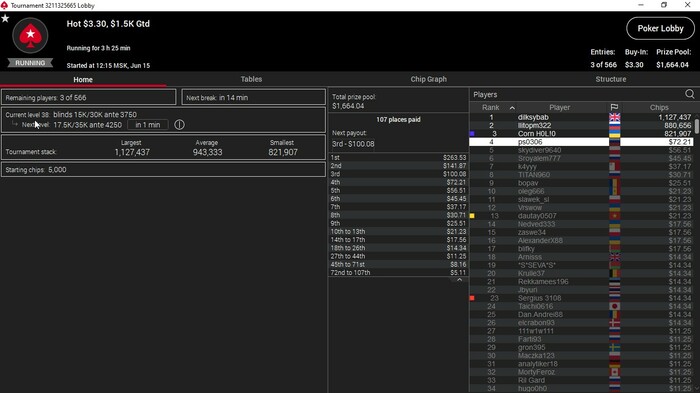Click the yellow marker beside dautay0507

click(472, 216)
